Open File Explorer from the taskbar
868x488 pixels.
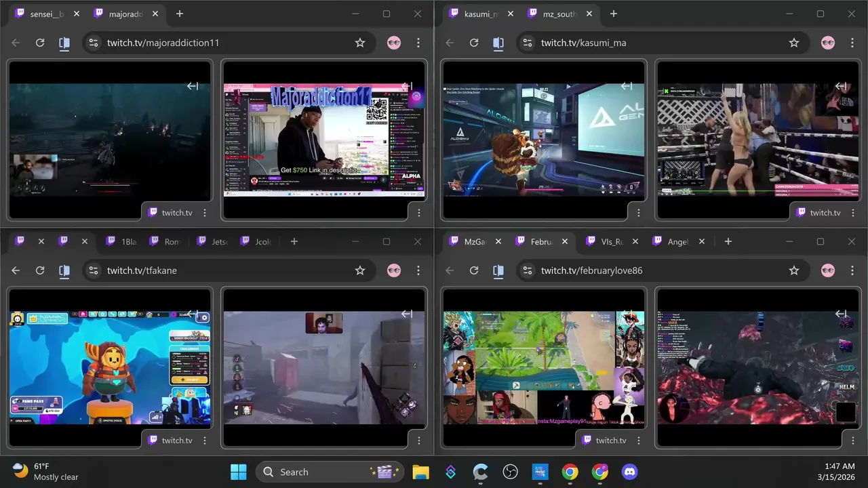point(421,472)
